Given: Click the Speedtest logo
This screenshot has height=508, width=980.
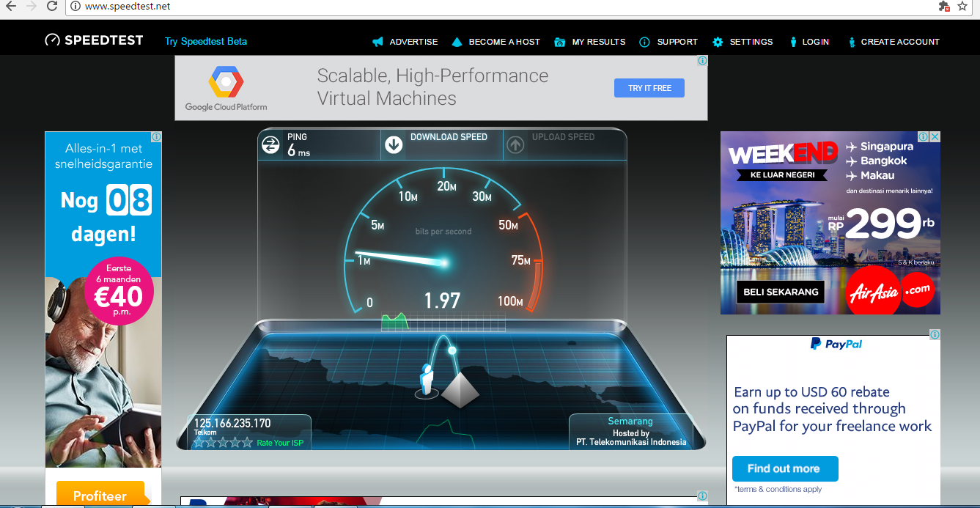Looking at the screenshot, I should (x=94, y=40).
